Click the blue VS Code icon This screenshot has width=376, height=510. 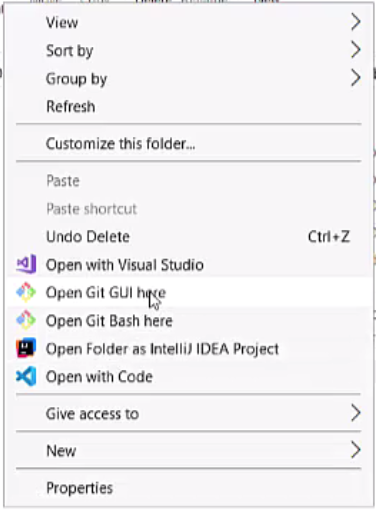click(x=26, y=376)
